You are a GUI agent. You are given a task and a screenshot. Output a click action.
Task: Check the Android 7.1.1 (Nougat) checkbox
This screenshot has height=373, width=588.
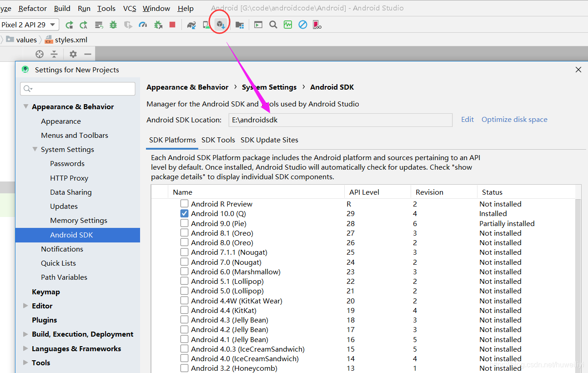(x=184, y=252)
